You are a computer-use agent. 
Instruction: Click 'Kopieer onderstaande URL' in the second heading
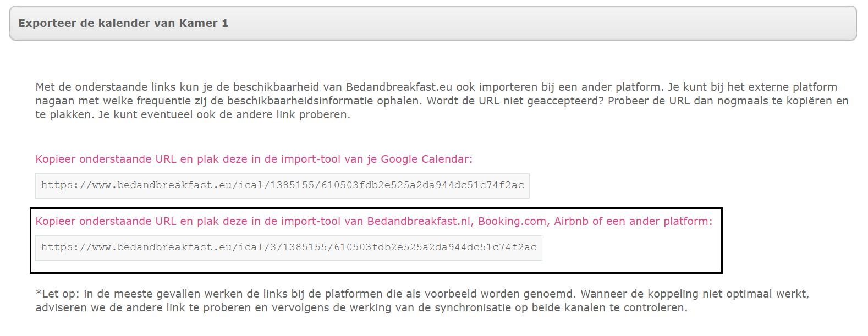[x=106, y=222]
